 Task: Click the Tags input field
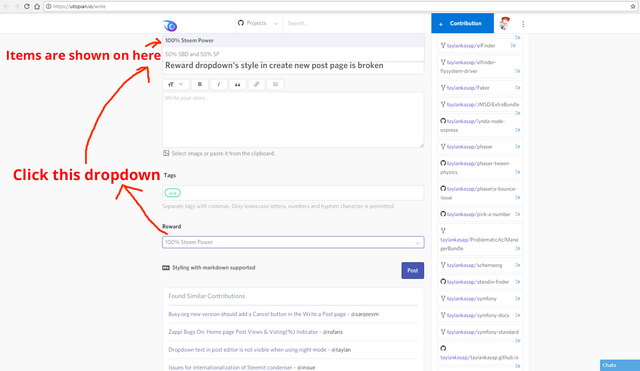(293, 193)
